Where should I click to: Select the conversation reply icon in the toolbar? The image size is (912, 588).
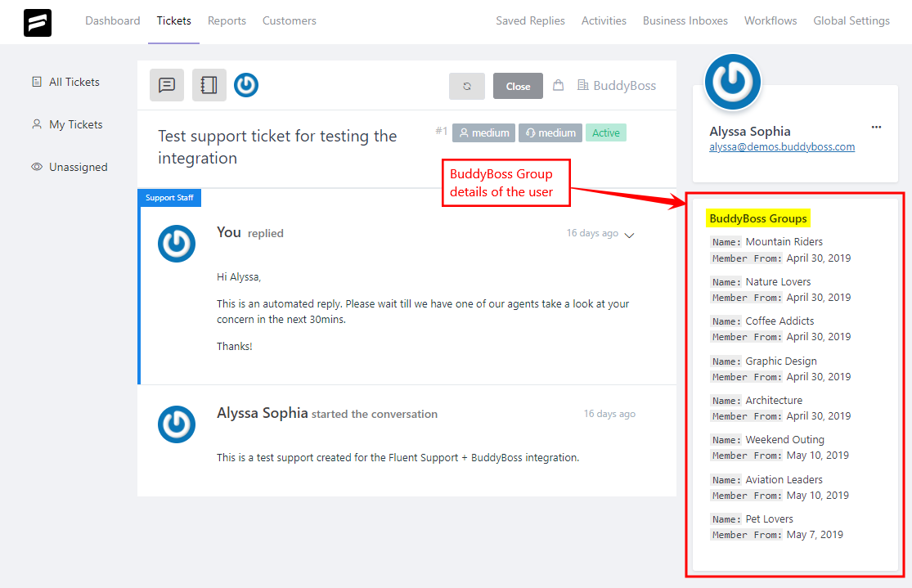pyautogui.click(x=167, y=85)
